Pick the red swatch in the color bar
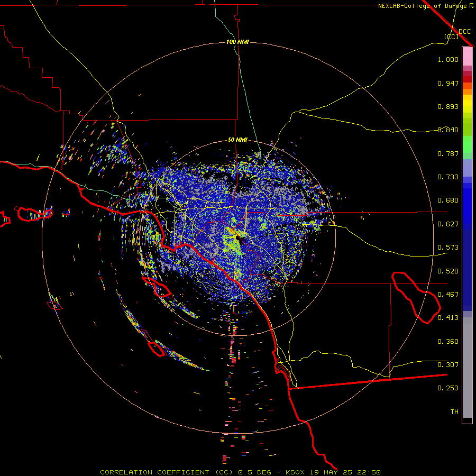 pos(467,79)
